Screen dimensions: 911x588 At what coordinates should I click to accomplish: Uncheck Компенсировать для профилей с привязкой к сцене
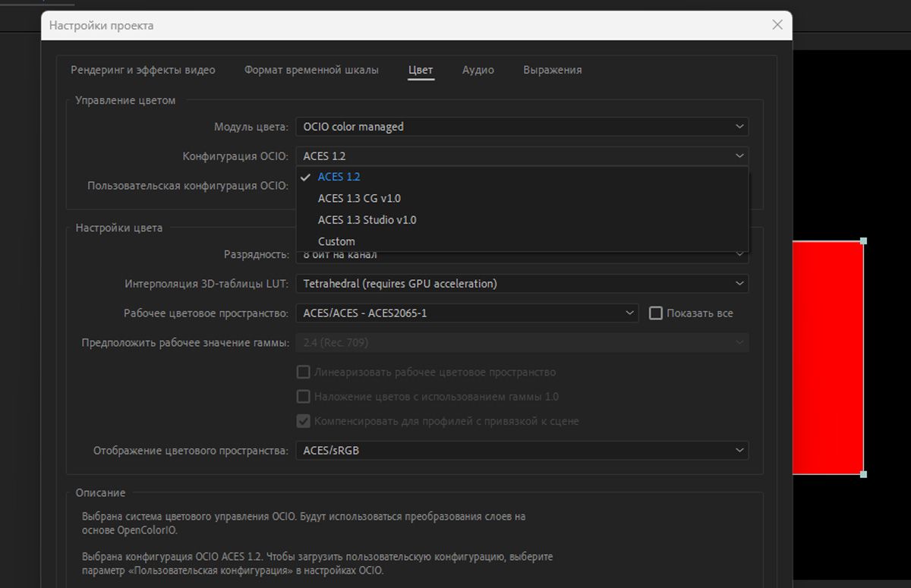303,421
